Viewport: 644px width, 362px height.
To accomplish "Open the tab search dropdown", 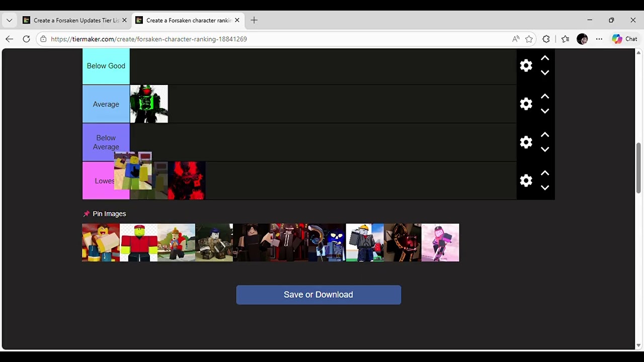I will click(9, 21).
